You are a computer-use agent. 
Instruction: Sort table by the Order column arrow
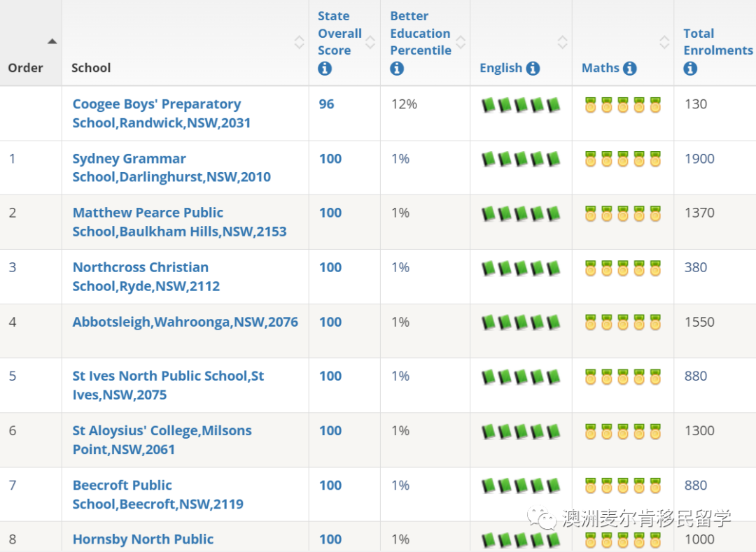click(x=52, y=41)
